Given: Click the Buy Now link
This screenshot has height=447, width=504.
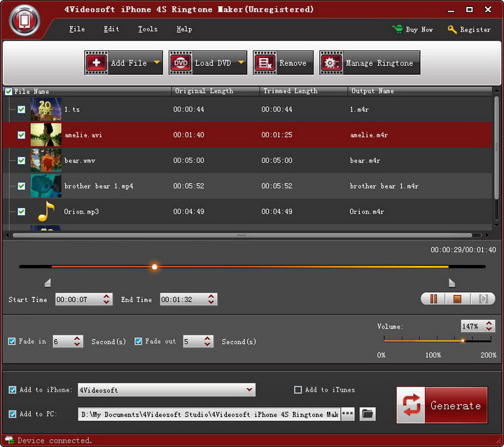Looking at the screenshot, I should pyautogui.click(x=419, y=29).
